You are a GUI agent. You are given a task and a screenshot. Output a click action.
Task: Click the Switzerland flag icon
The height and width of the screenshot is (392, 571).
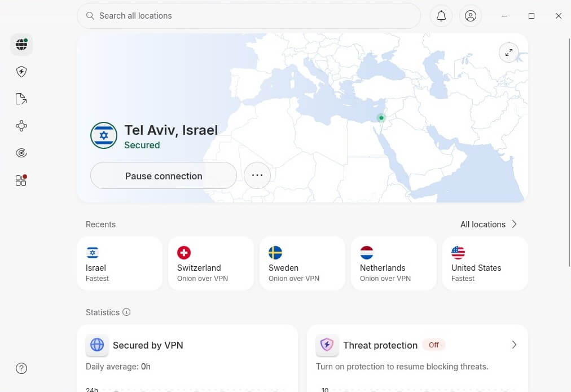(x=184, y=253)
